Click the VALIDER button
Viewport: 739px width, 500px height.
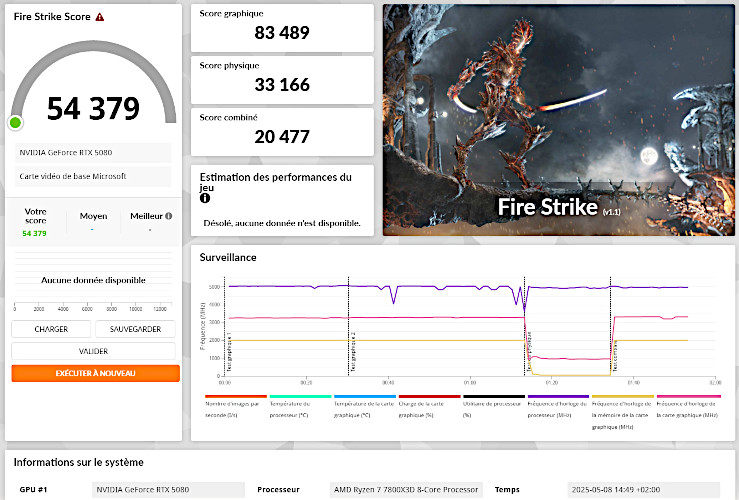pos(93,351)
